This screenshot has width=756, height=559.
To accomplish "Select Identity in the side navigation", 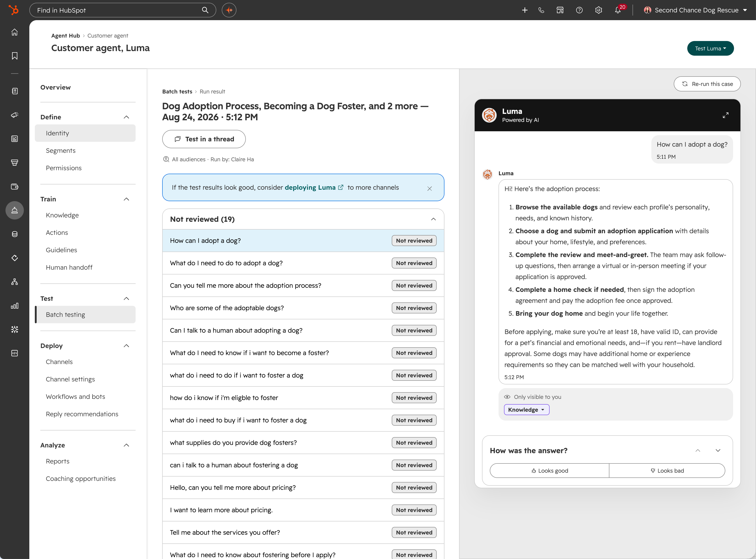I will (85, 133).
